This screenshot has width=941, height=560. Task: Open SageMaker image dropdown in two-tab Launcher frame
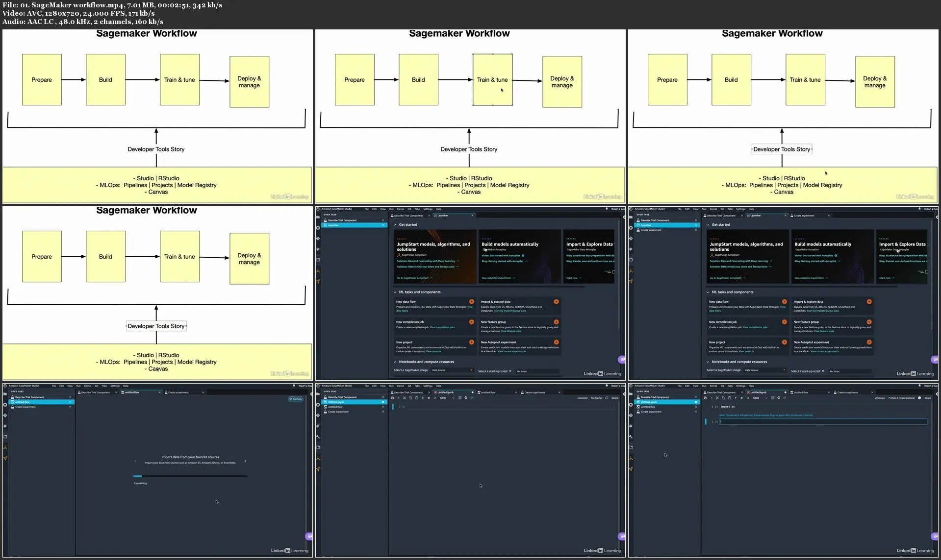(452, 370)
